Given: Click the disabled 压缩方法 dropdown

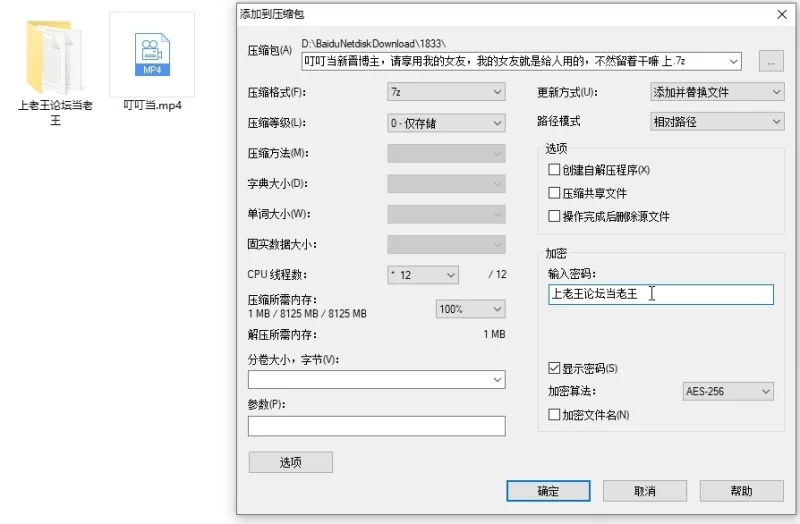Looking at the screenshot, I should click(446, 154).
